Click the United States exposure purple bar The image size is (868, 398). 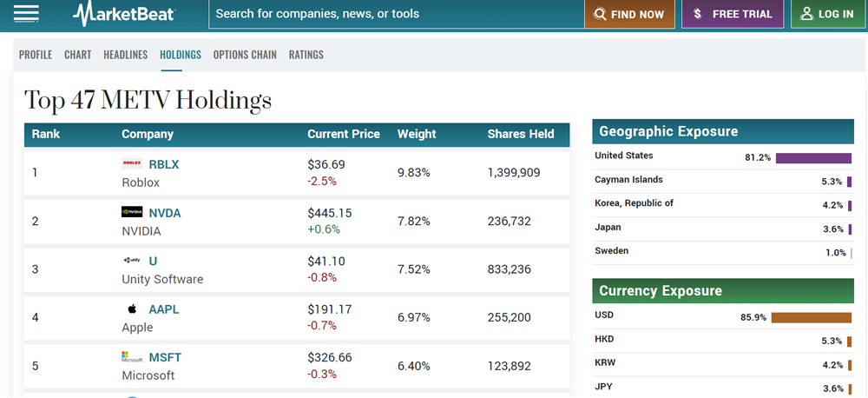[x=813, y=158]
